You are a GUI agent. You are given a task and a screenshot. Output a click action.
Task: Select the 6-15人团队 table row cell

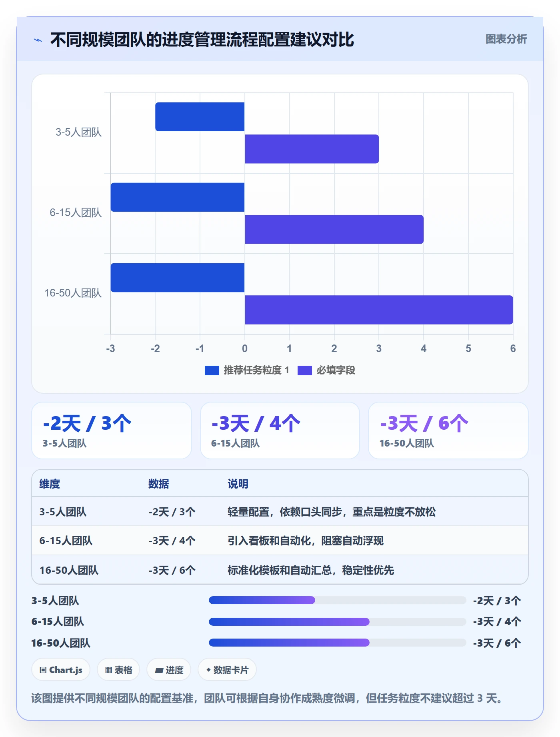tap(66, 541)
